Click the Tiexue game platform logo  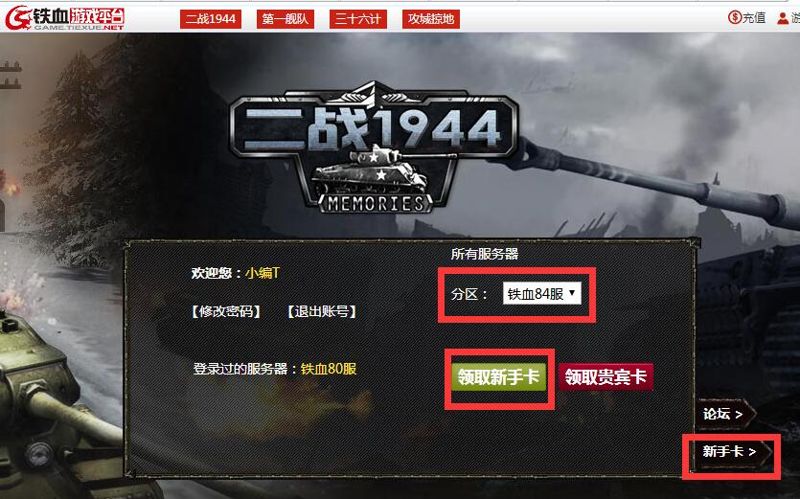(64, 18)
